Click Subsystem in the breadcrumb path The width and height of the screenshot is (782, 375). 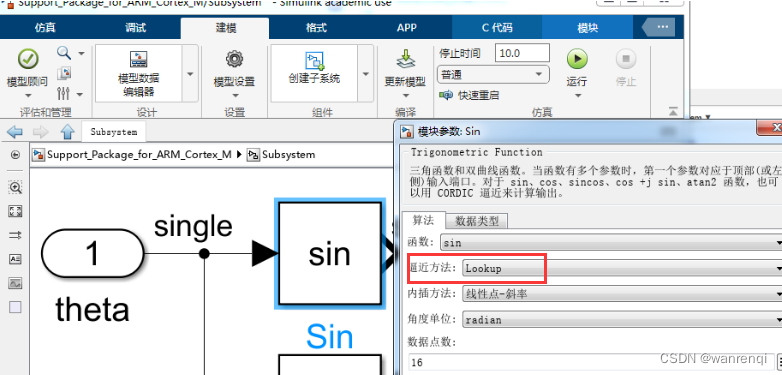[288, 155]
